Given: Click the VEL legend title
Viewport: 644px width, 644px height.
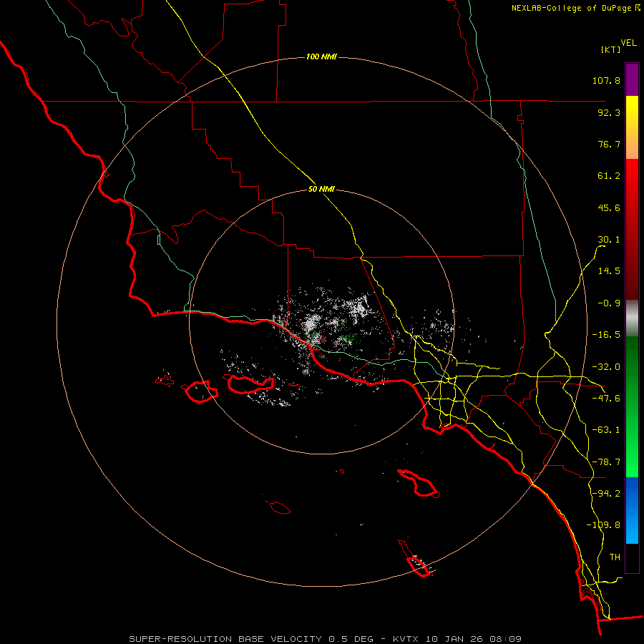Looking at the screenshot, I should point(628,43).
